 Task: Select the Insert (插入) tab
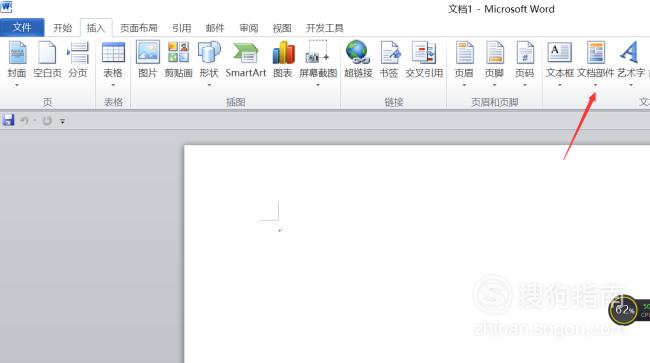click(x=96, y=28)
